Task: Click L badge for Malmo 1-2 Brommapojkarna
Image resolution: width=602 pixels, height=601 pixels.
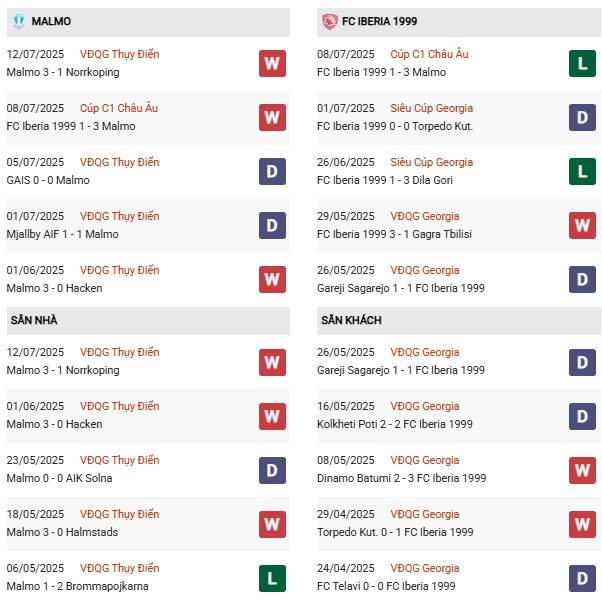Action: (272, 577)
